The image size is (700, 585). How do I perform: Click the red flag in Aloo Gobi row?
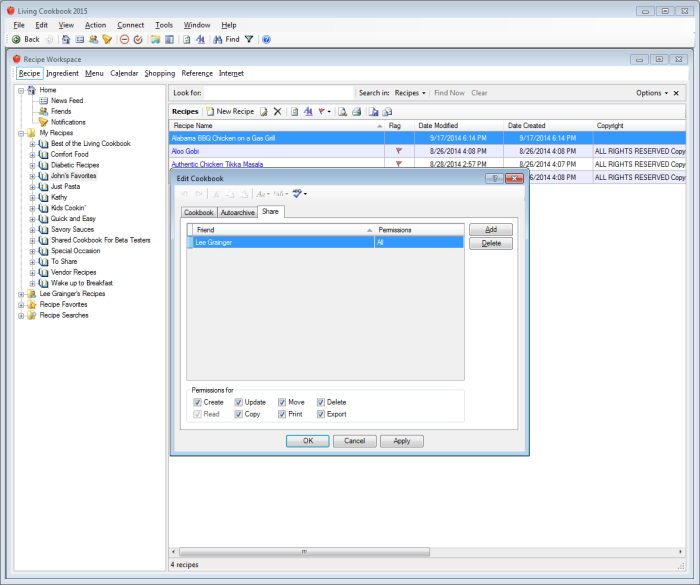(x=399, y=151)
